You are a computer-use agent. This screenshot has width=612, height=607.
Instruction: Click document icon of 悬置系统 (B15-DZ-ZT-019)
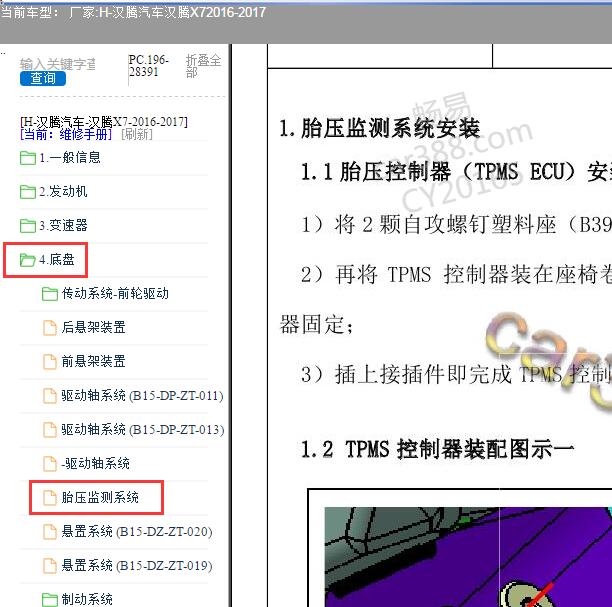click(x=50, y=565)
